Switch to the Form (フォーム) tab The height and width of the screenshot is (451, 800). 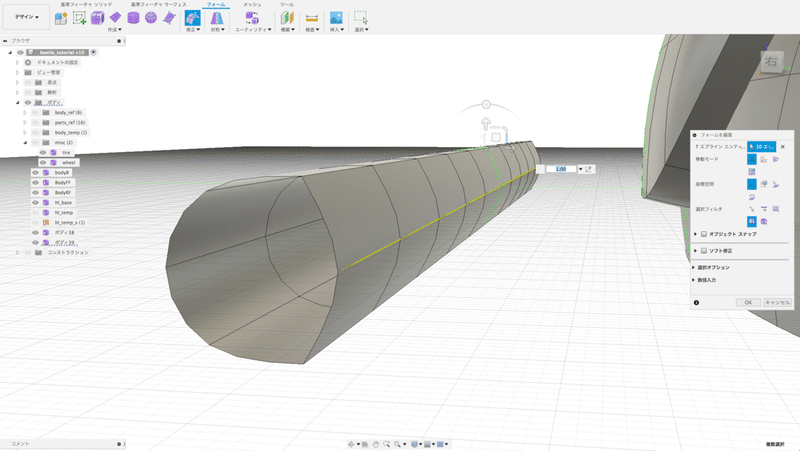point(216,4)
